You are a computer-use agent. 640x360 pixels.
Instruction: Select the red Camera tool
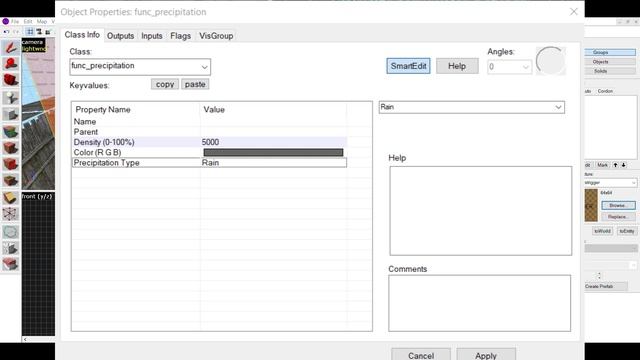(x=10, y=80)
